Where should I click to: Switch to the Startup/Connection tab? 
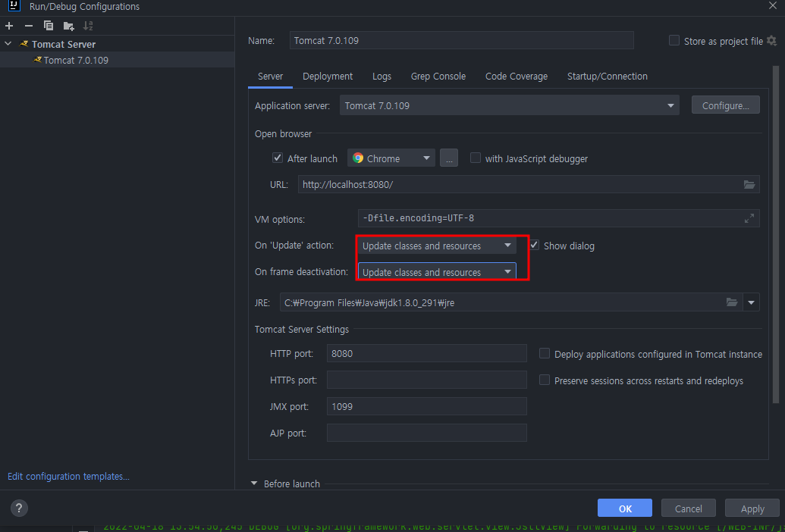tap(608, 77)
